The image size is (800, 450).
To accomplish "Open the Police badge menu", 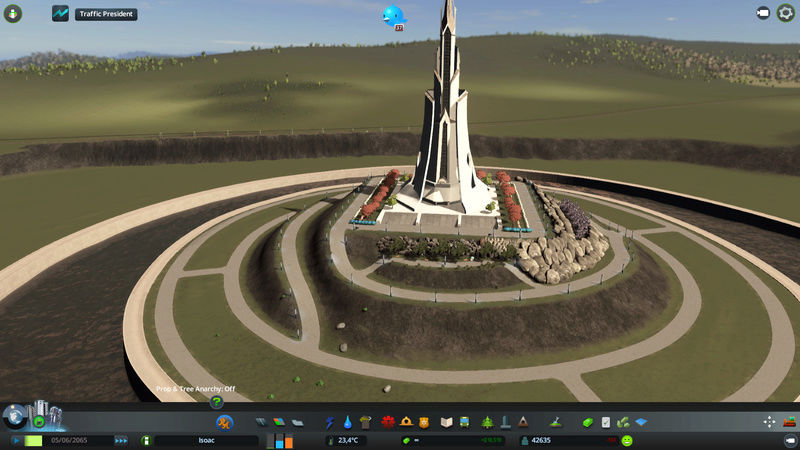I will pyautogui.click(x=423, y=422).
